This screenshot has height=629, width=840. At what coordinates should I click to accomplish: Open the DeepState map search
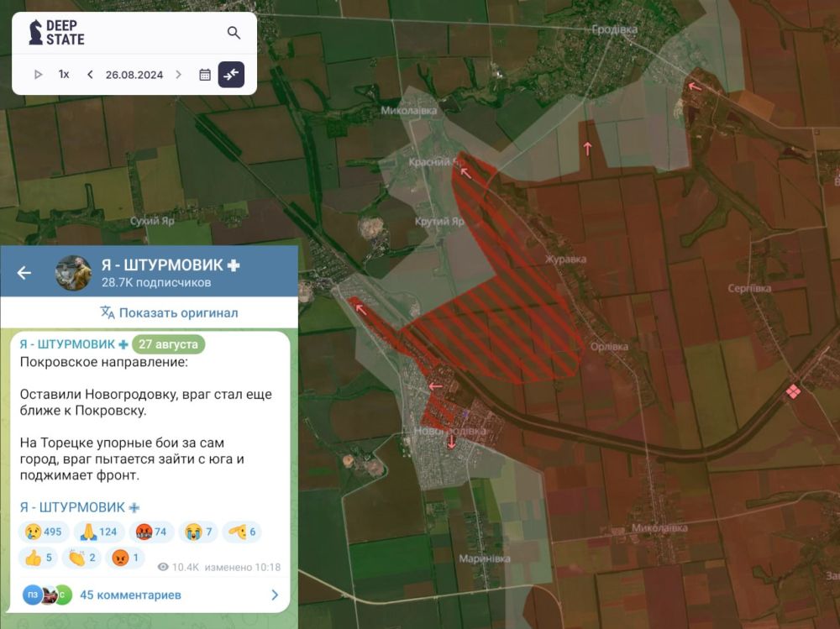point(234,33)
